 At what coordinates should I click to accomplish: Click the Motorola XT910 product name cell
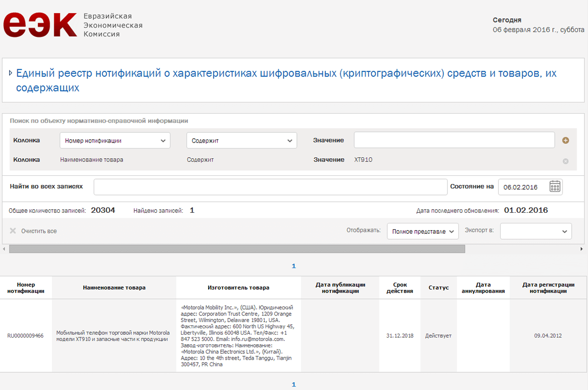click(x=113, y=336)
